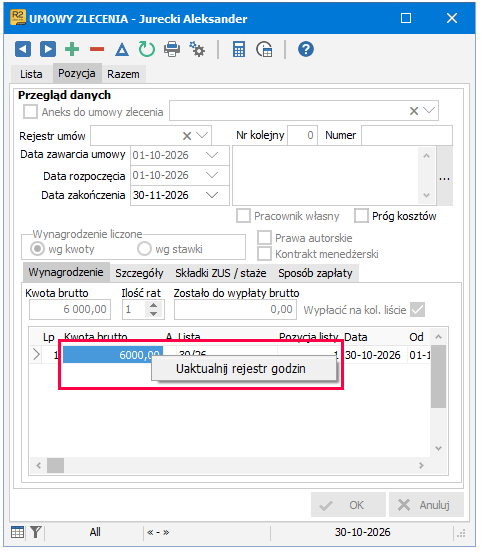Go to previous record with left arrow icon
The image size is (485, 557).
(x=23, y=49)
